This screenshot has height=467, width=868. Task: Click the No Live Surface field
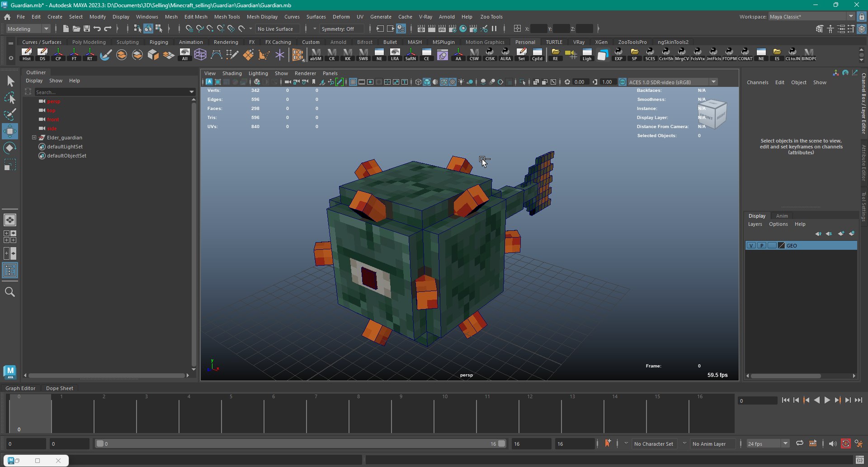277,29
